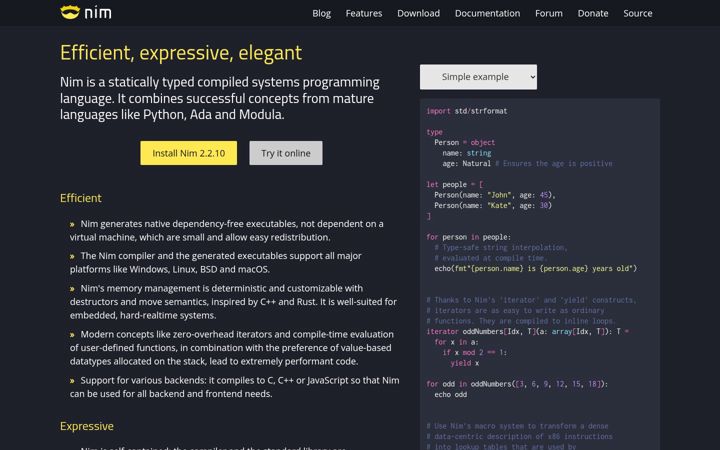Click the "Nim is a statically typed" intro paragraph
The height and width of the screenshot is (450, 720).
(x=220, y=98)
